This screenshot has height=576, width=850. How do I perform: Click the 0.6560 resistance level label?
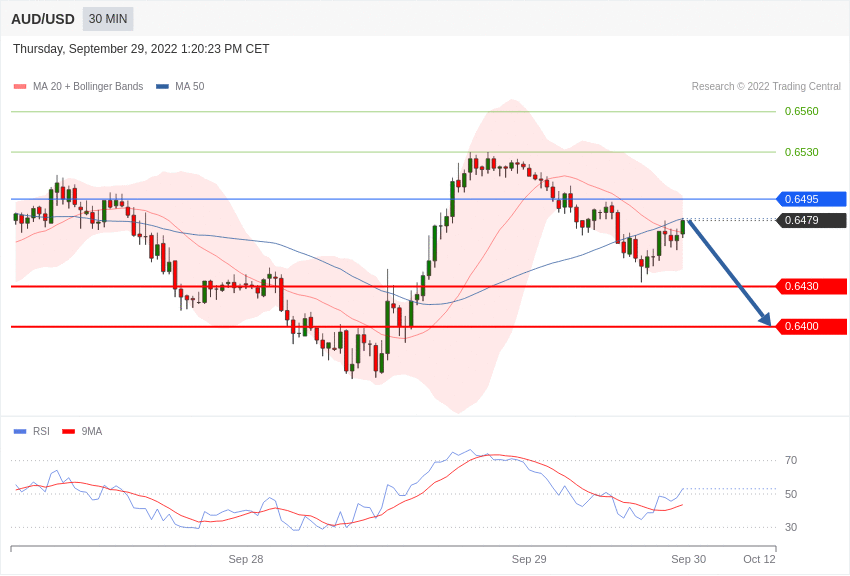pyautogui.click(x=801, y=111)
